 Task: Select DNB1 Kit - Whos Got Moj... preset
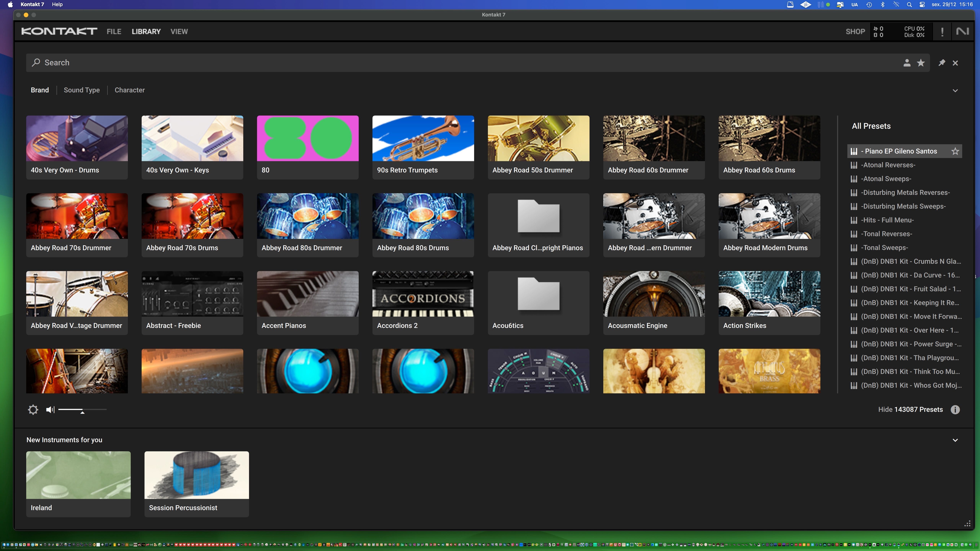(905, 385)
